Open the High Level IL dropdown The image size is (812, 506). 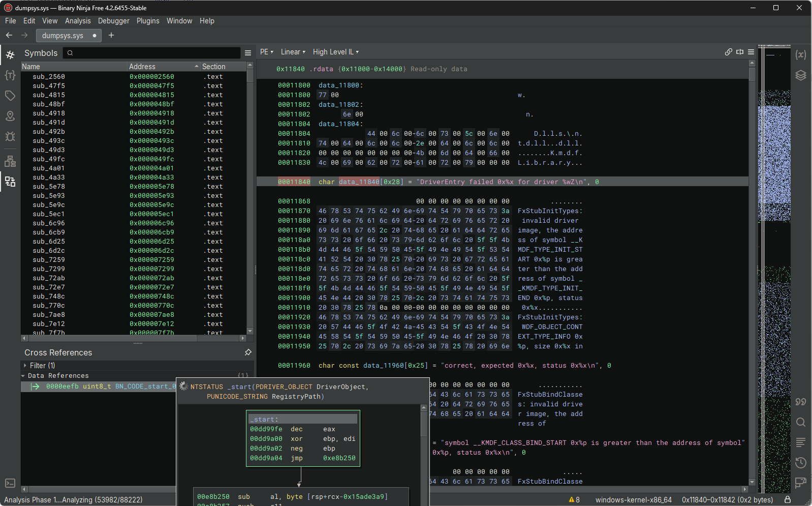pos(335,52)
